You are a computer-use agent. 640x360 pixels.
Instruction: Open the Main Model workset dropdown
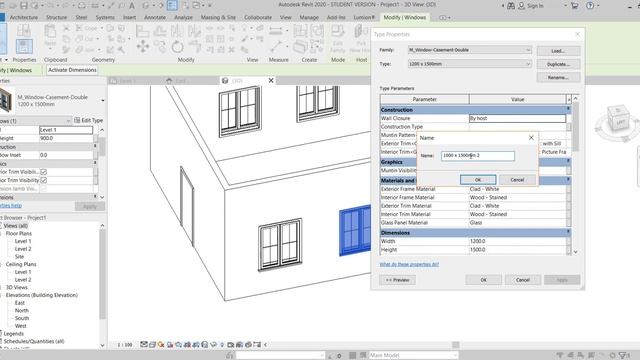tap(413, 356)
